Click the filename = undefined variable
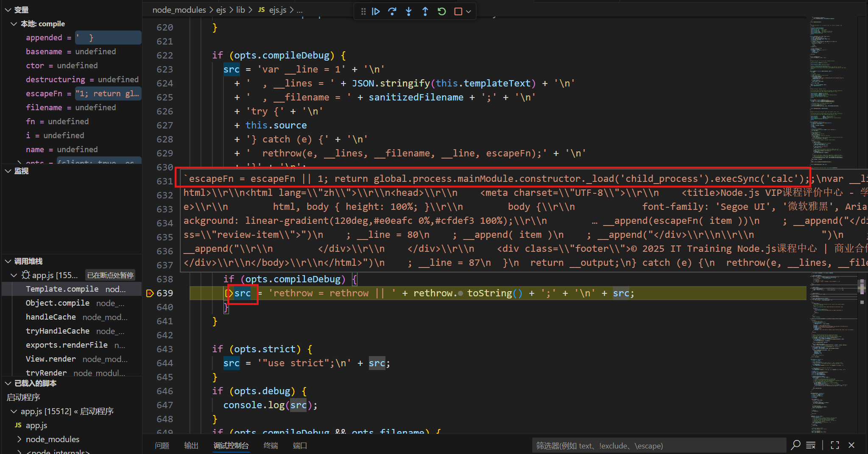This screenshot has height=454, width=868. tap(71, 108)
